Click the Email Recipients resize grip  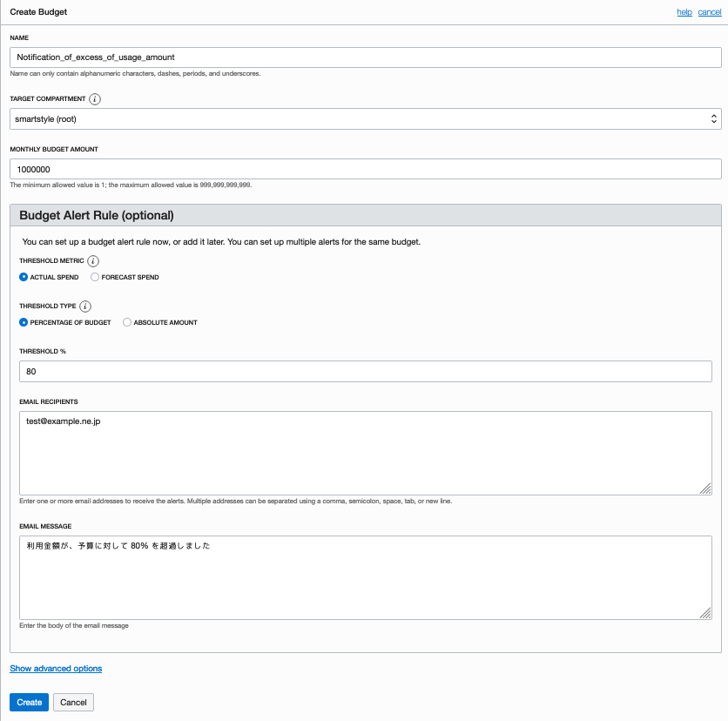(x=705, y=489)
